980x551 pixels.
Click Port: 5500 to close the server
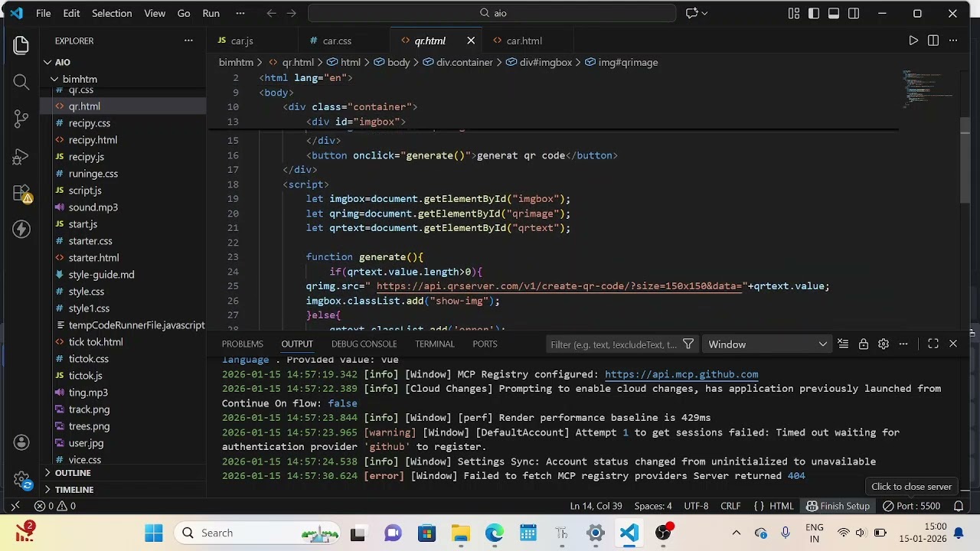[x=911, y=506]
